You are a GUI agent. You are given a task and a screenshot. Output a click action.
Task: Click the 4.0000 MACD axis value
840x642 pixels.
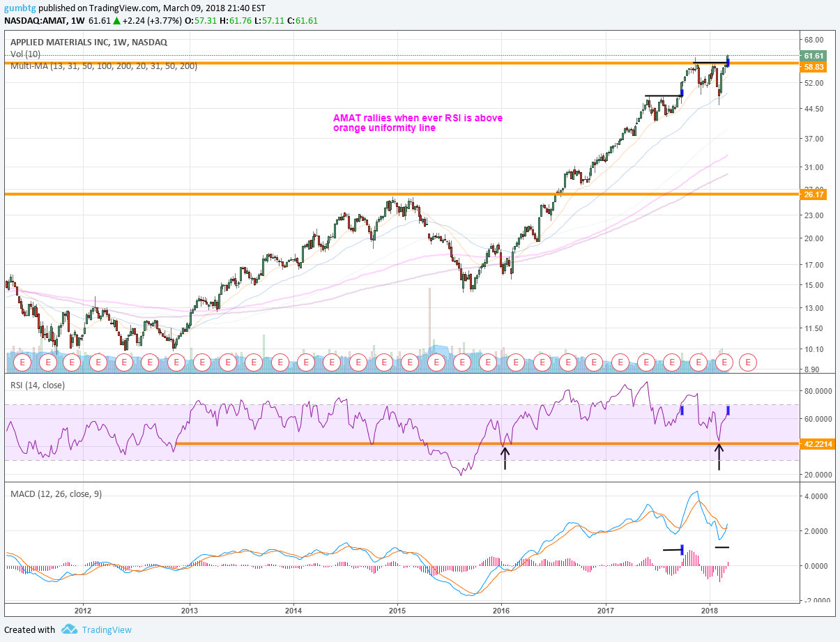(816, 496)
